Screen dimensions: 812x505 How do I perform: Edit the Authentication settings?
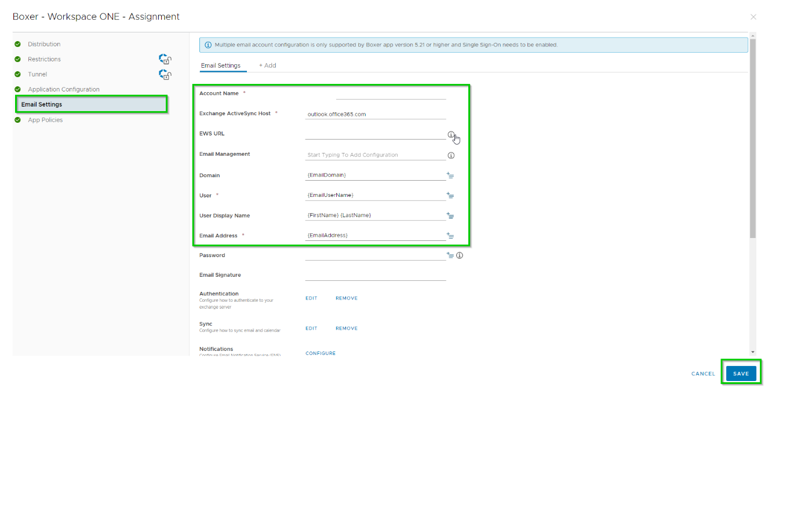311,298
